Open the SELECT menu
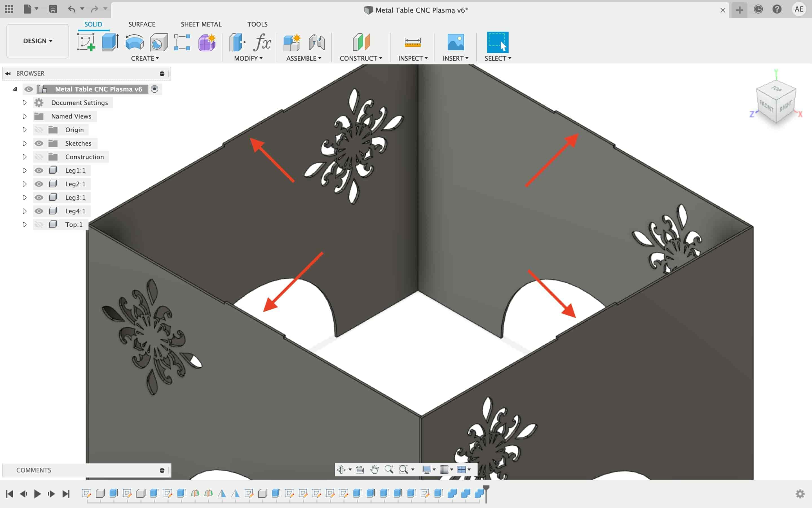Screen dimensions: 812x508 (x=498, y=58)
